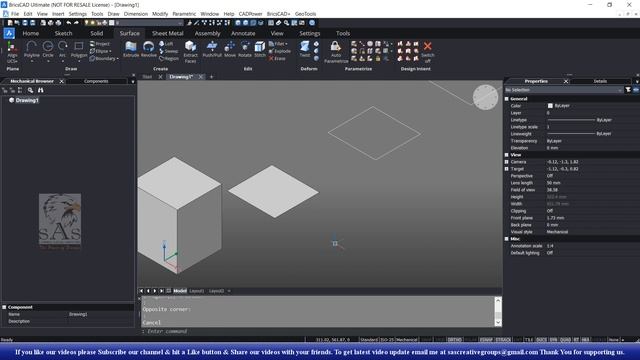Activate the Push/Pull tool
Screen dimensions: 640x360
[x=212, y=49]
